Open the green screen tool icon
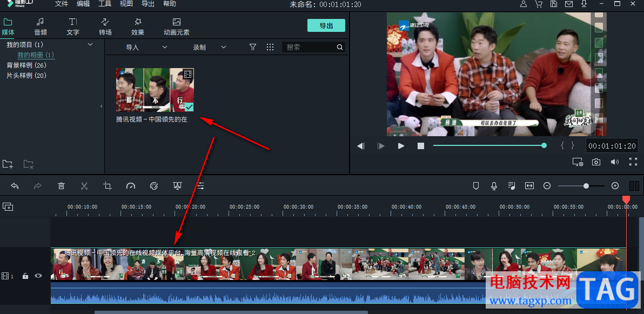The height and width of the screenshot is (314, 644). click(177, 186)
